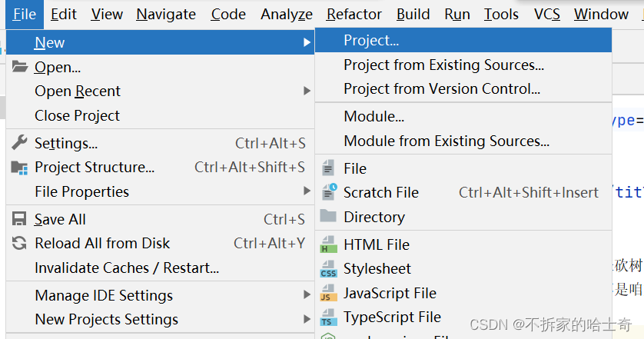The width and height of the screenshot is (644, 339).
Task: Click Invalidate Caches / Restart
Action: click(127, 268)
